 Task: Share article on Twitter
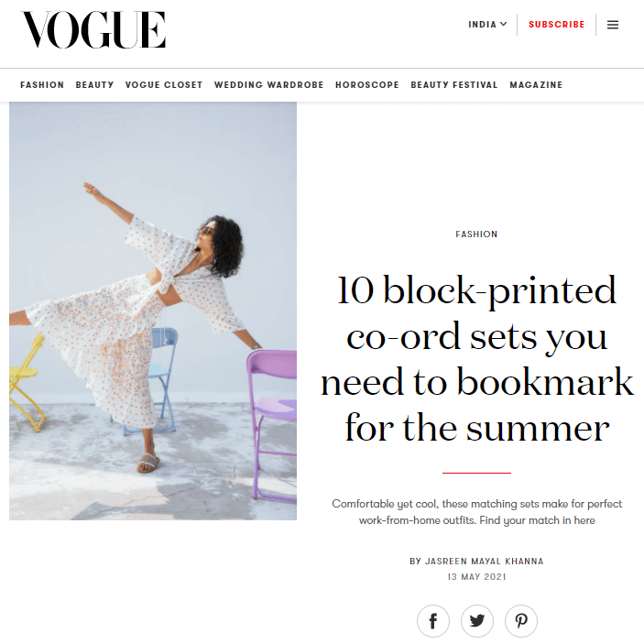[477, 620]
